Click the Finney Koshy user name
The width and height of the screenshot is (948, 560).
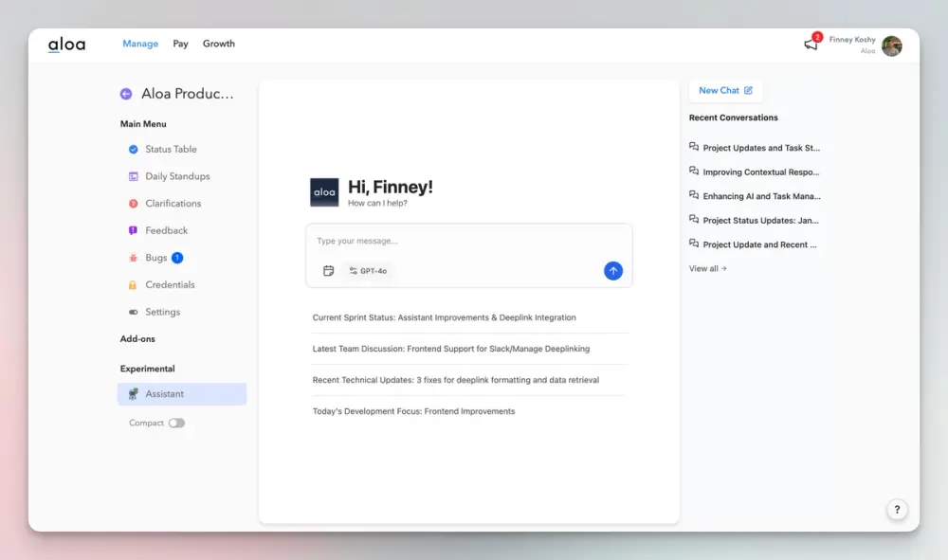pos(852,39)
